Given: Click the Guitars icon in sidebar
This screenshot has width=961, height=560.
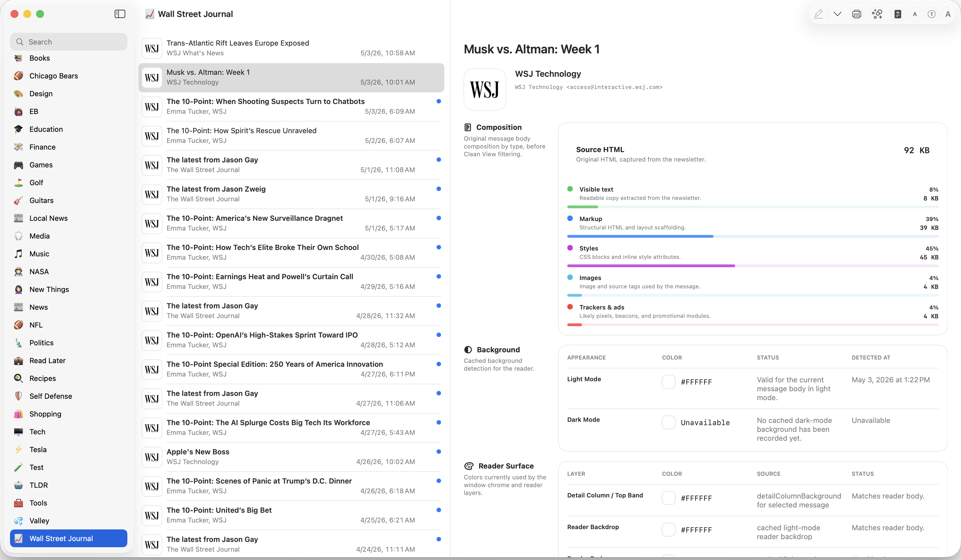Looking at the screenshot, I should (18, 200).
